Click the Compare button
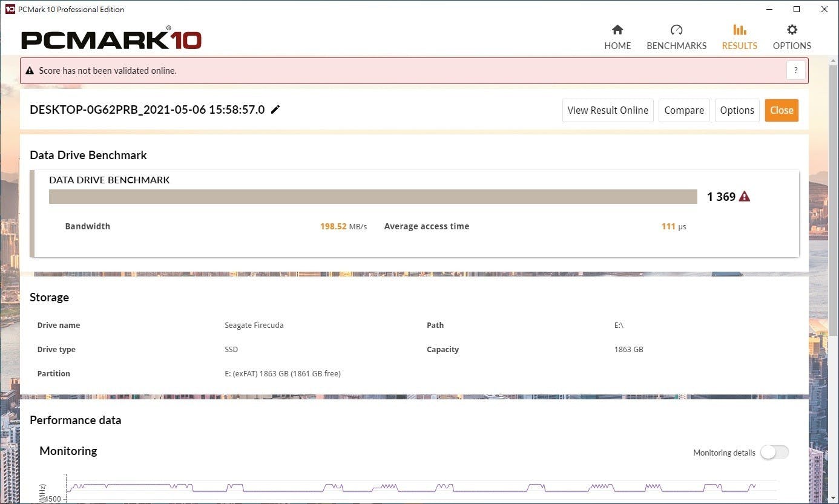 pos(683,110)
